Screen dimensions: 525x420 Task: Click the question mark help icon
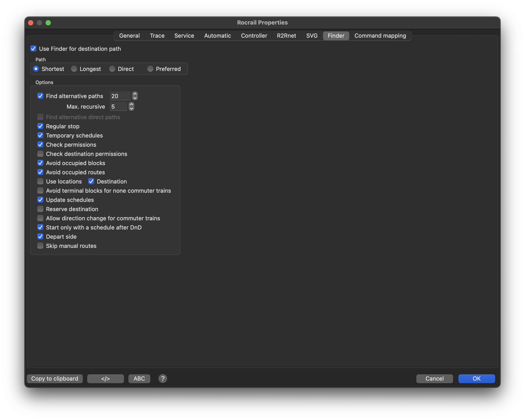pyautogui.click(x=163, y=378)
